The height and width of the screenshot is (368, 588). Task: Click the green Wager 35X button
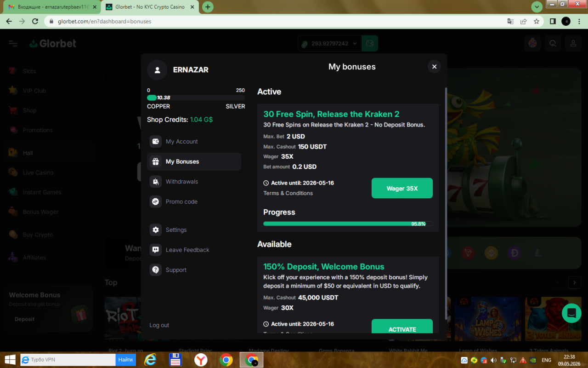[402, 188]
